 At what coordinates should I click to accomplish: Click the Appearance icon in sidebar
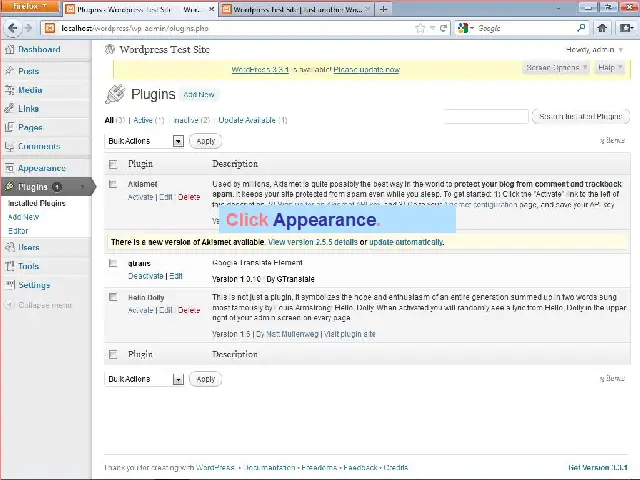[10, 168]
